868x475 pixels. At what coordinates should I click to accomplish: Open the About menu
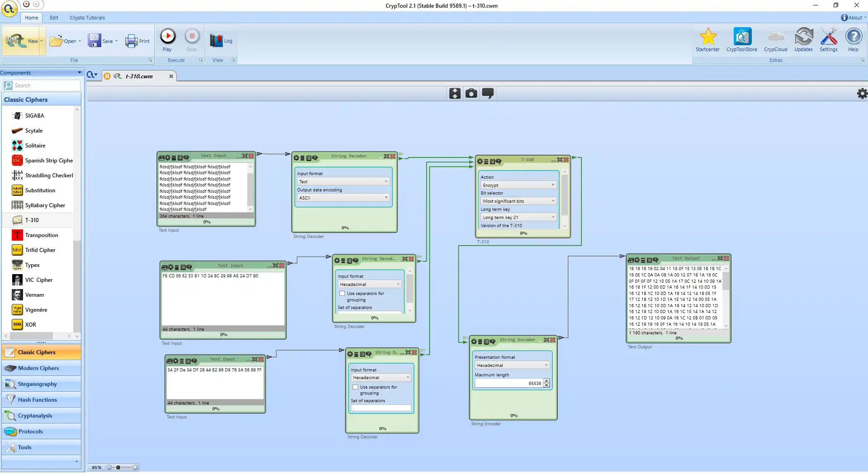coord(854,18)
